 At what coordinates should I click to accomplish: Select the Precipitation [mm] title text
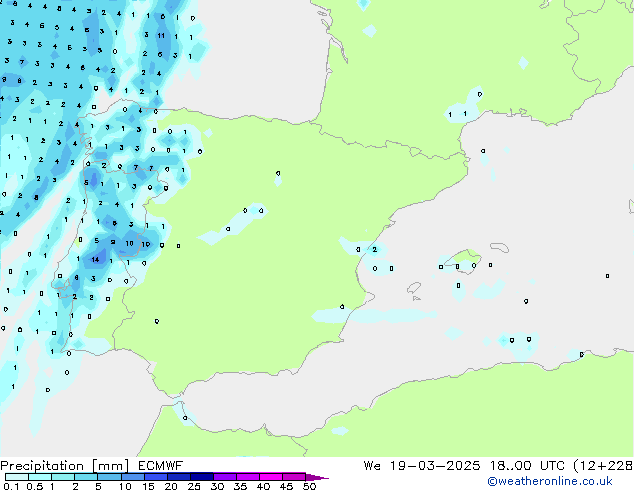62,465
